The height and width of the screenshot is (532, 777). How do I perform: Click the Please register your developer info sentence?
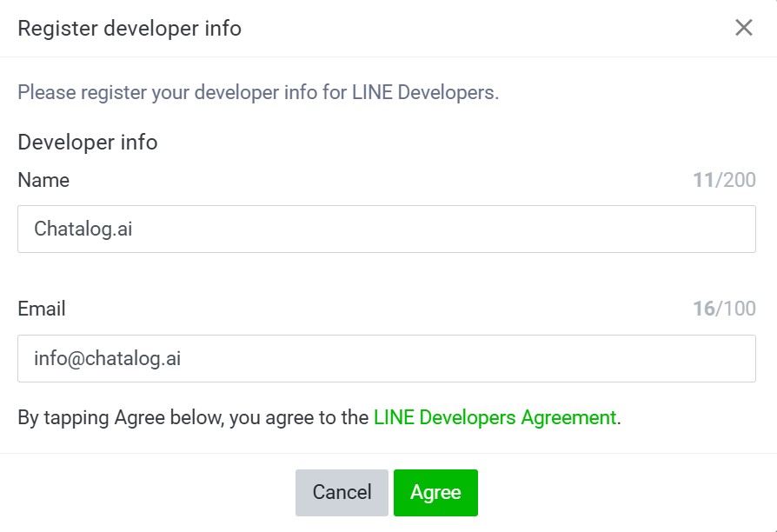pyautogui.click(x=258, y=92)
